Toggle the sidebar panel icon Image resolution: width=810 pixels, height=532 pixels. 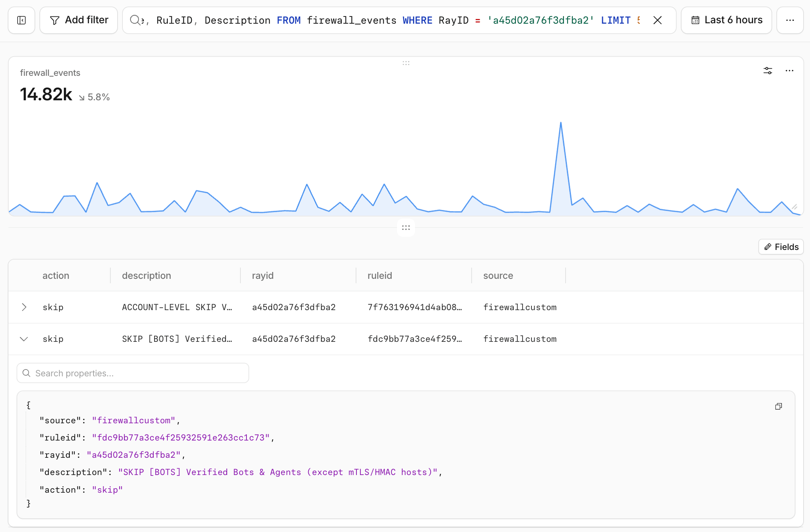pyautogui.click(x=22, y=20)
